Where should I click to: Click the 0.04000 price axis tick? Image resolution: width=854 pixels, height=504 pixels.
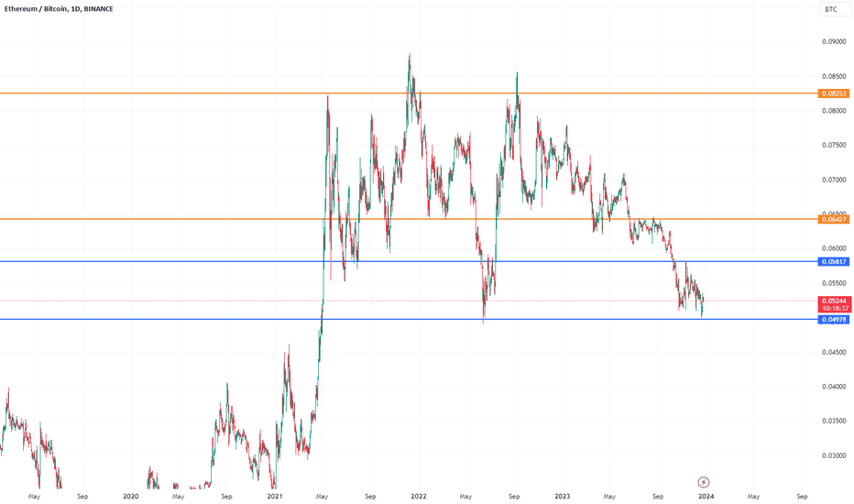tap(834, 387)
